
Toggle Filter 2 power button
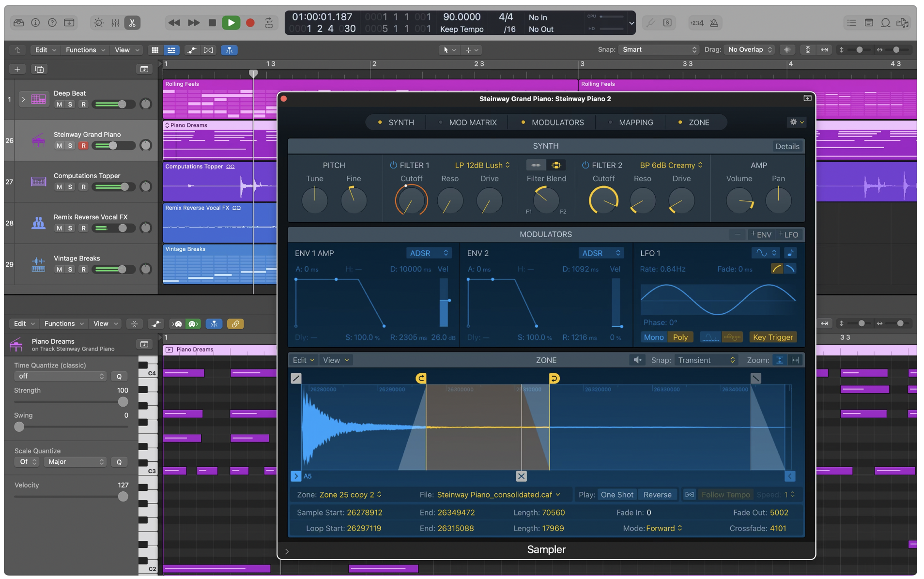point(585,165)
